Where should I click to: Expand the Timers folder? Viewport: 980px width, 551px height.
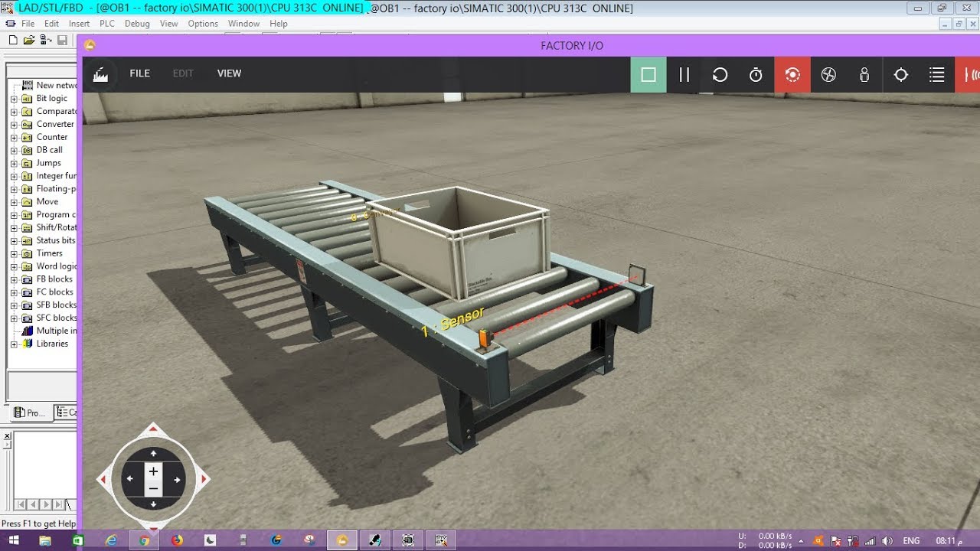(x=13, y=254)
